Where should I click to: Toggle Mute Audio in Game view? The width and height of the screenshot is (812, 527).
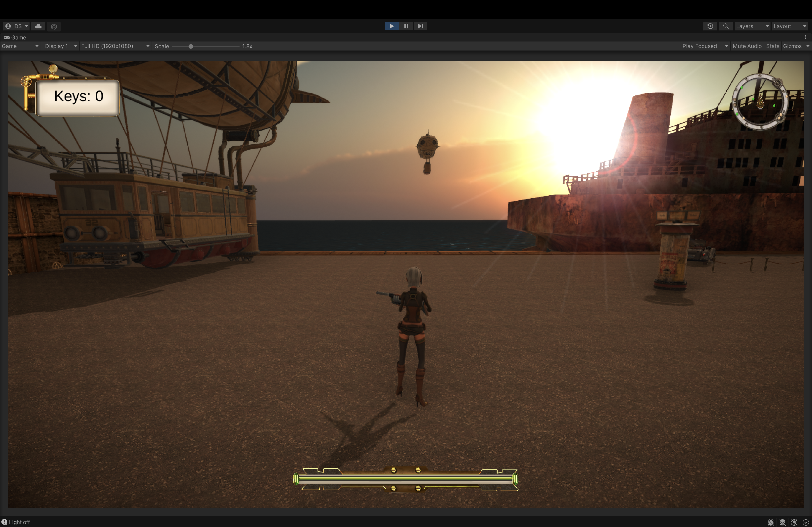(747, 46)
